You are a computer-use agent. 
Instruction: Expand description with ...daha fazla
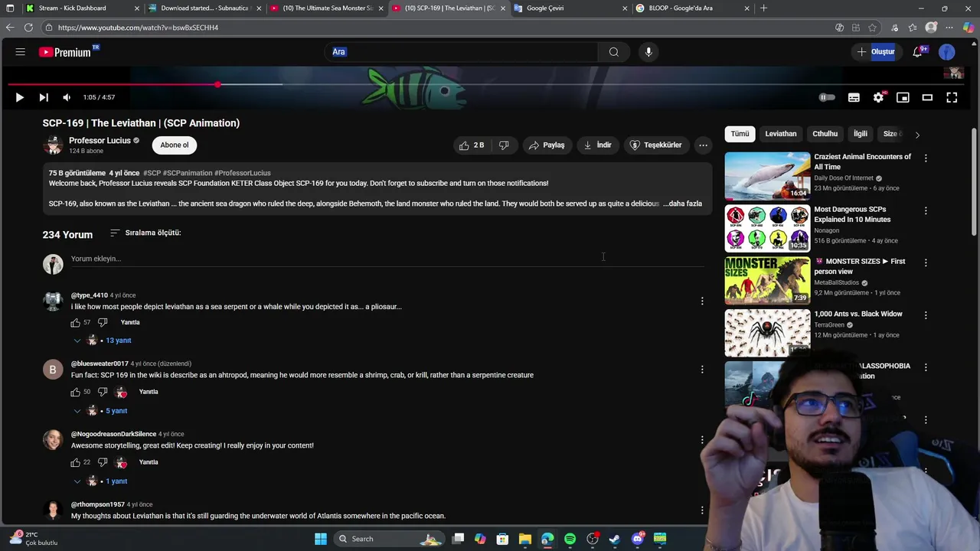pyautogui.click(x=684, y=204)
